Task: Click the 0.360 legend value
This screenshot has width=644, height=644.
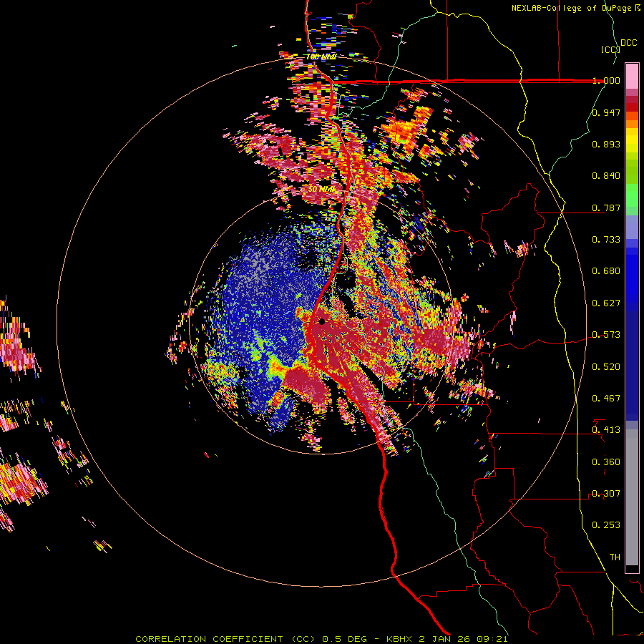Action: pos(606,462)
